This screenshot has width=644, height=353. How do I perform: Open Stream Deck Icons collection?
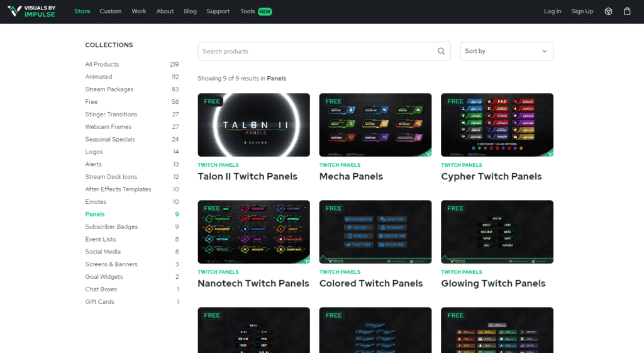click(x=111, y=177)
